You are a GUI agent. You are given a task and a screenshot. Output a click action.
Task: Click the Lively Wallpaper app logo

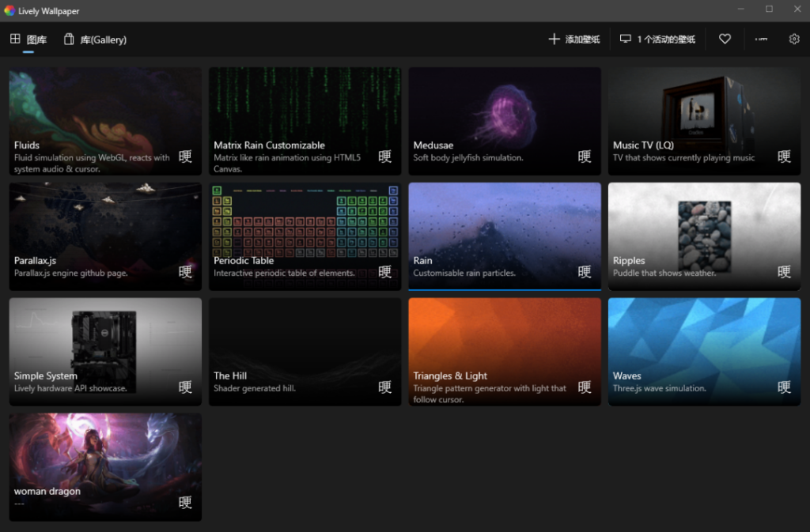coord(9,10)
